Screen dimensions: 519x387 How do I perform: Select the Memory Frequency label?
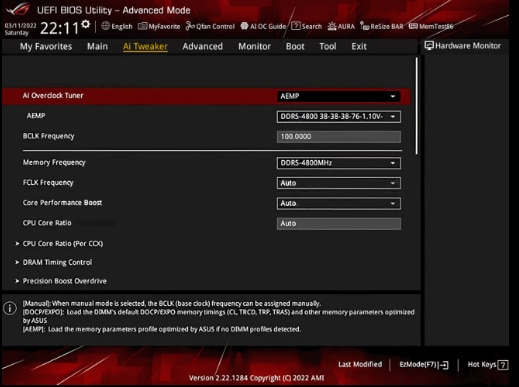(54, 162)
